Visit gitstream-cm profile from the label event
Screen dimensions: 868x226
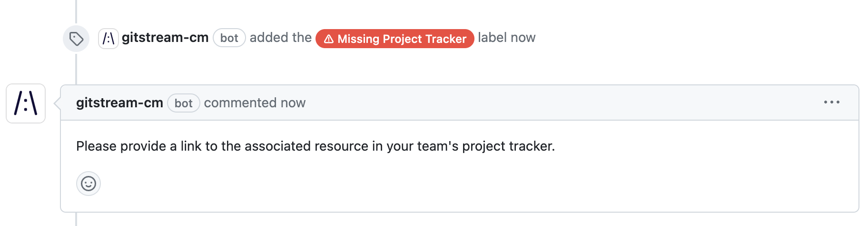(x=165, y=38)
